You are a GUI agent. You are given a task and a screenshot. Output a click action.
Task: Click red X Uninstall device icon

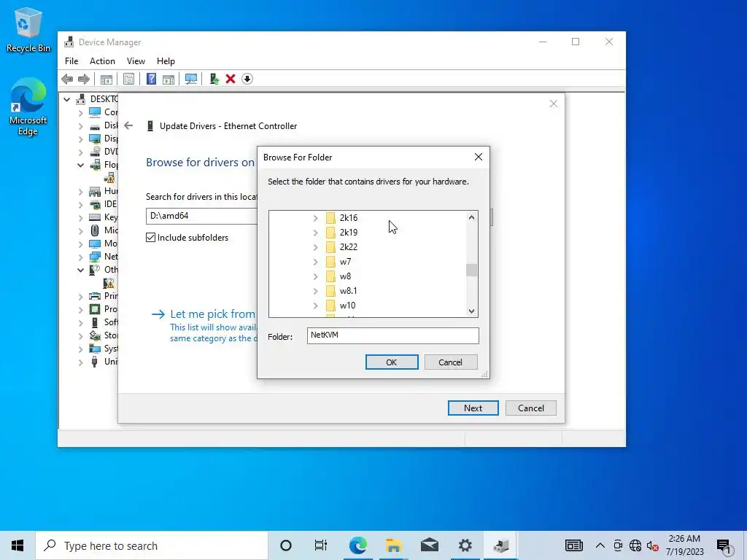tap(231, 79)
